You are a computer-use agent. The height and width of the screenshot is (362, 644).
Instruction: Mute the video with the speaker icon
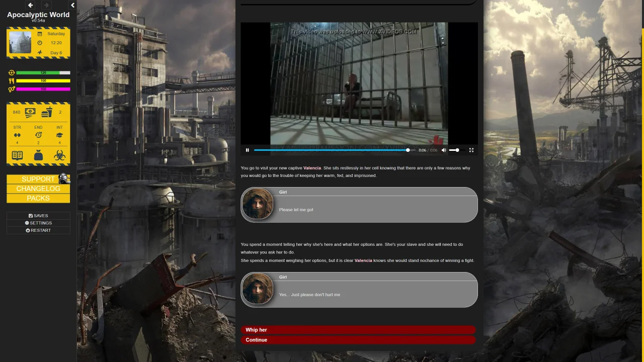click(444, 150)
